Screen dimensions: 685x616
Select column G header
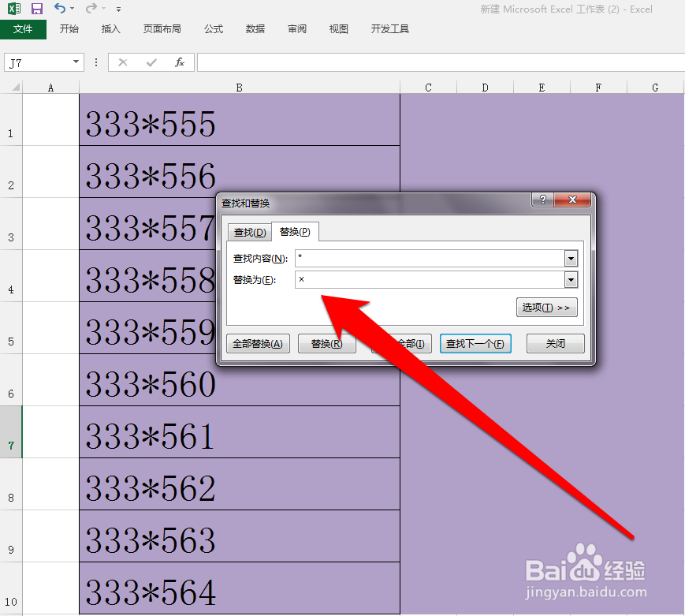coord(655,88)
